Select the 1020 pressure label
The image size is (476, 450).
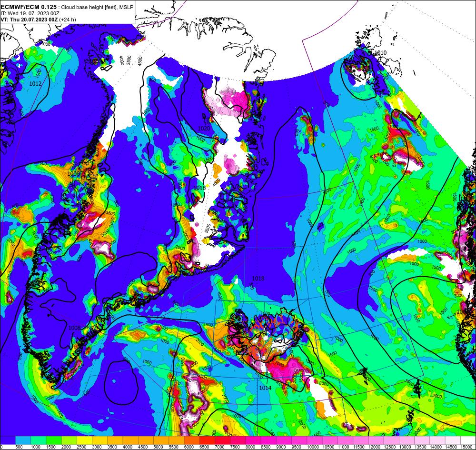pyautogui.click(x=204, y=129)
